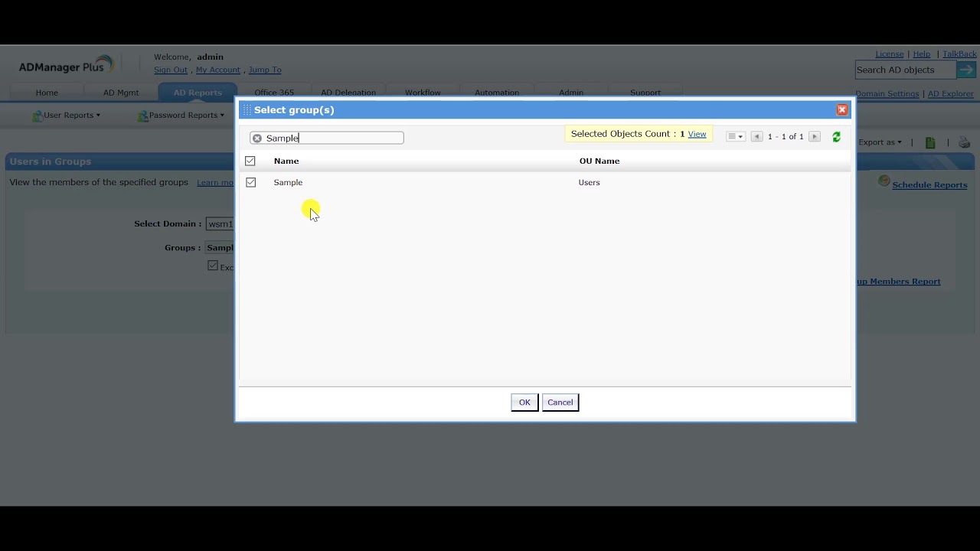Open the Admin tab
Image resolution: width=980 pixels, height=551 pixels.
pos(571,93)
